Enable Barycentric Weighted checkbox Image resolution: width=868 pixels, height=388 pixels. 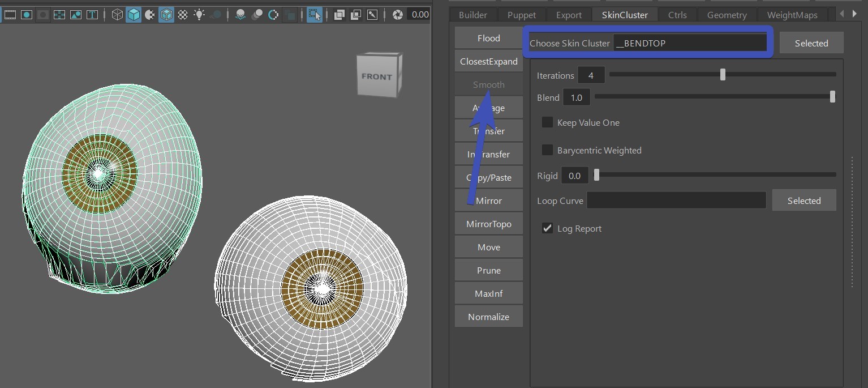tap(548, 150)
